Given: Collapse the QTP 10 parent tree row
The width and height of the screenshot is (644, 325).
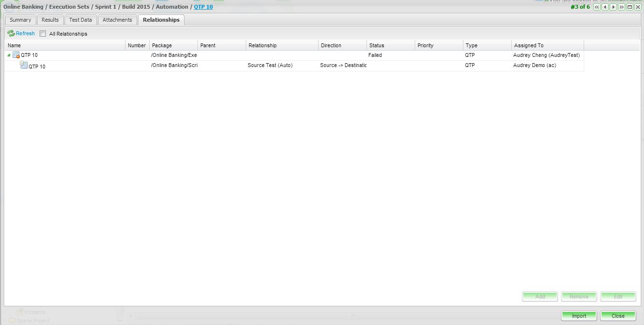Looking at the screenshot, I should [9, 55].
